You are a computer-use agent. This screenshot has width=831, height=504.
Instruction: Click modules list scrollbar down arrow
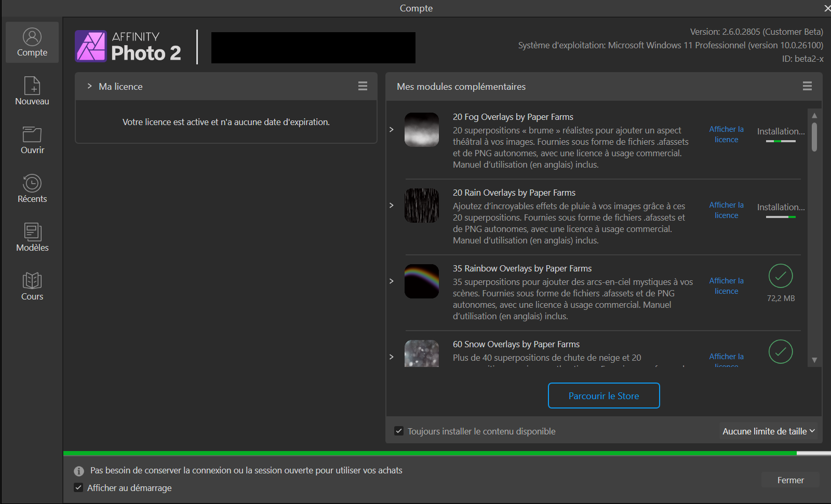tap(814, 360)
